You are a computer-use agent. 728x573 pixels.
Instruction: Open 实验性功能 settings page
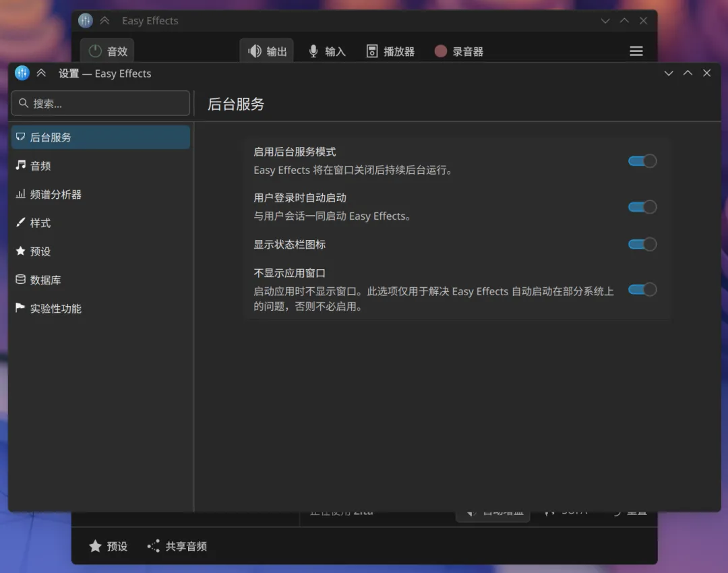coord(100,309)
